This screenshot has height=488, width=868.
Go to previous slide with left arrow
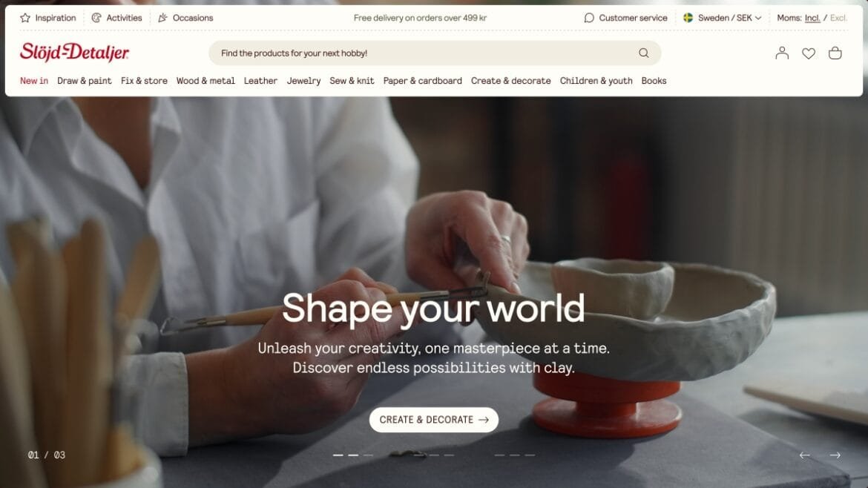coord(805,455)
